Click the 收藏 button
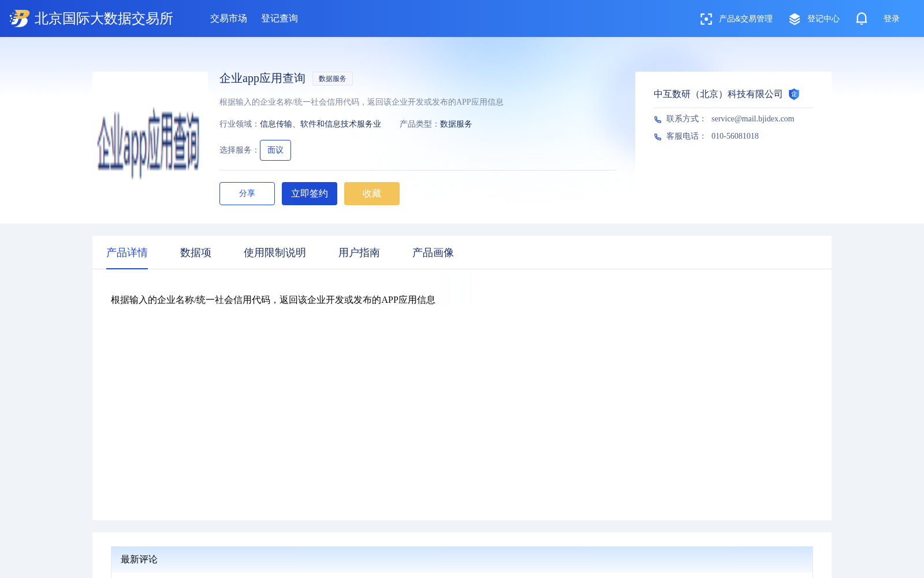 pos(372,194)
